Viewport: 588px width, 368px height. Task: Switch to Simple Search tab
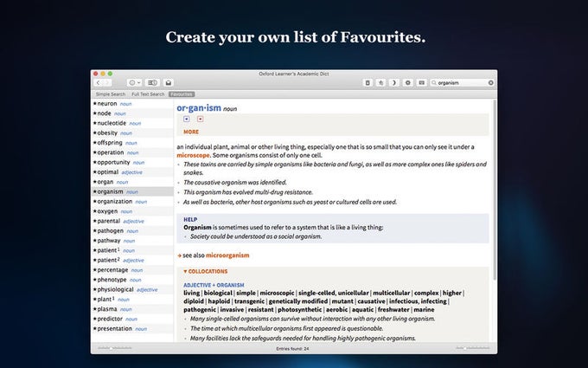click(x=111, y=94)
